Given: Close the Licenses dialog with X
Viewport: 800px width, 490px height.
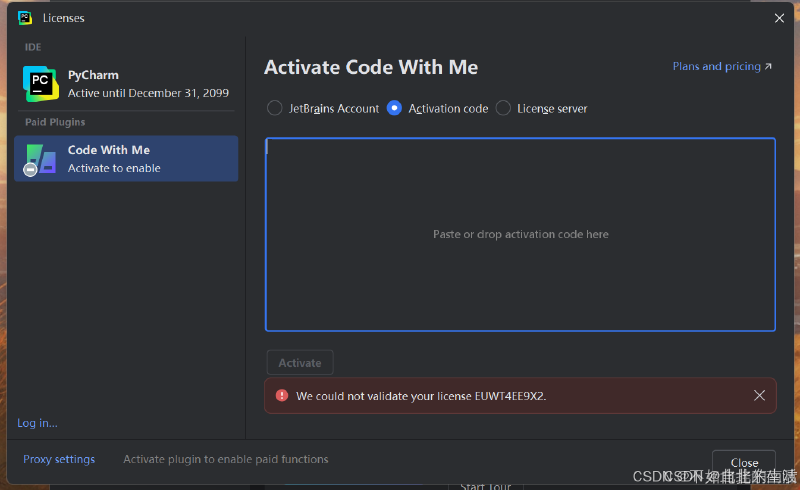Looking at the screenshot, I should [779, 18].
